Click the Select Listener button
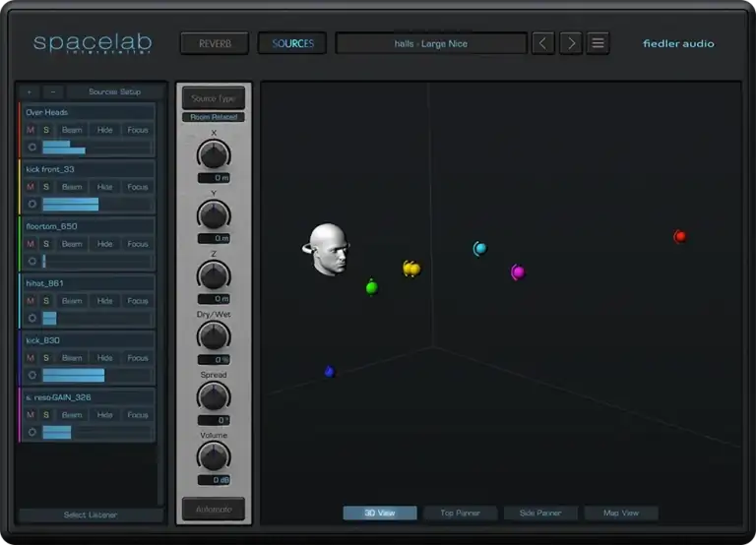The height and width of the screenshot is (545, 756). click(91, 515)
